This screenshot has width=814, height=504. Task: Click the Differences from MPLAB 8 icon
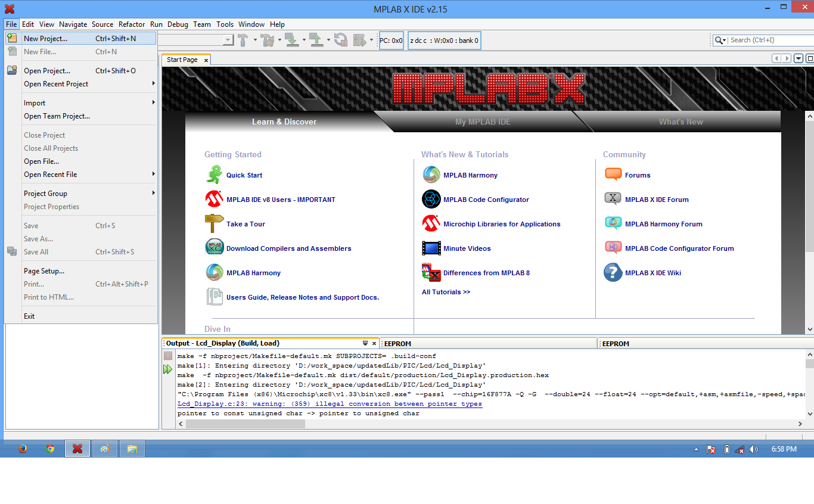pos(431,272)
